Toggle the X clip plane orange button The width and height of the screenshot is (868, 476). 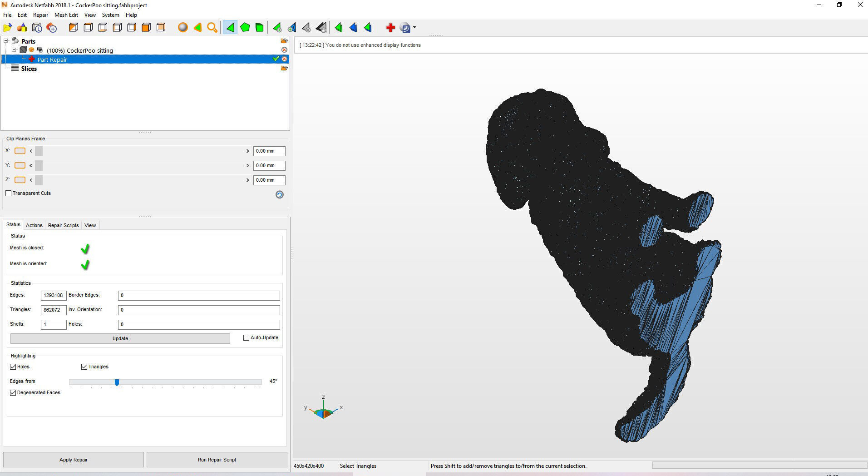(20, 151)
